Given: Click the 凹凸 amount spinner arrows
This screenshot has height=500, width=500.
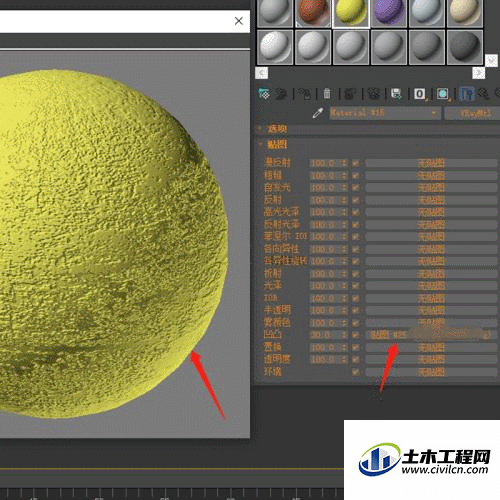Looking at the screenshot, I should click(344, 335).
